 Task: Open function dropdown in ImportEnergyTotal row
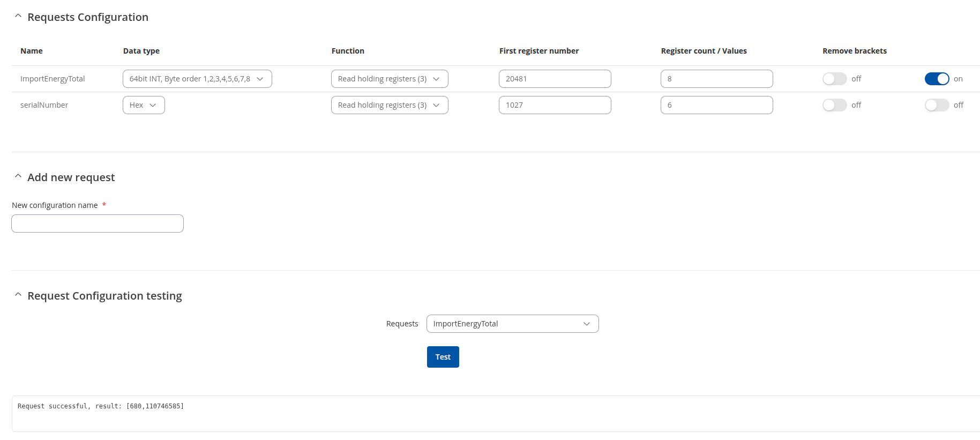[390, 79]
